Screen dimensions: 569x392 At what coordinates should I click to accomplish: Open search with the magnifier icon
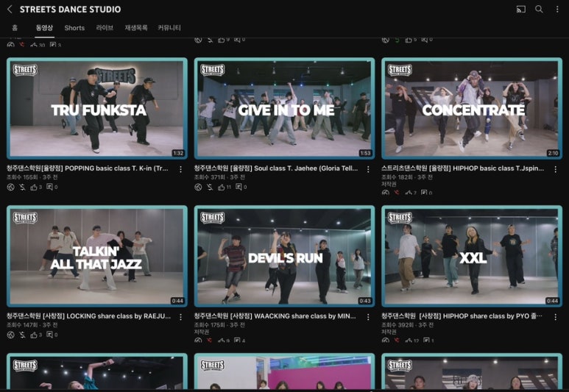click(x=539, y=10)
